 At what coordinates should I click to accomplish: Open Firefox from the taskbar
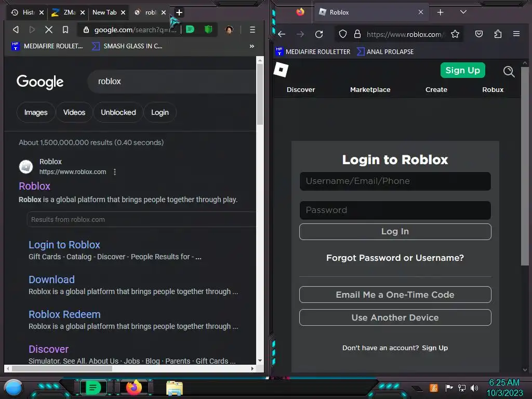(134, 388)
